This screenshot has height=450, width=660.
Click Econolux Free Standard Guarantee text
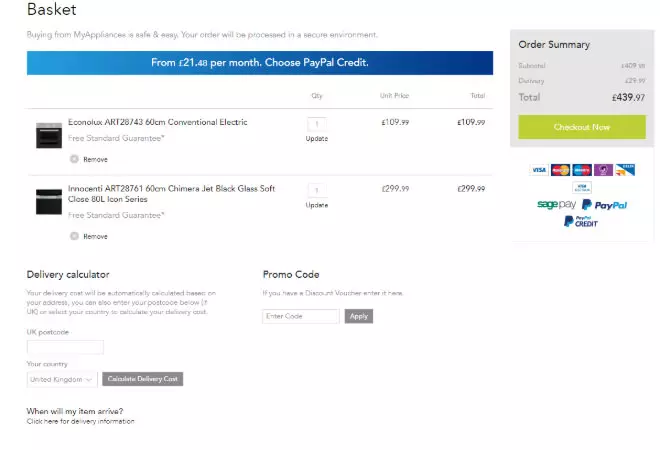coord(116,138)
